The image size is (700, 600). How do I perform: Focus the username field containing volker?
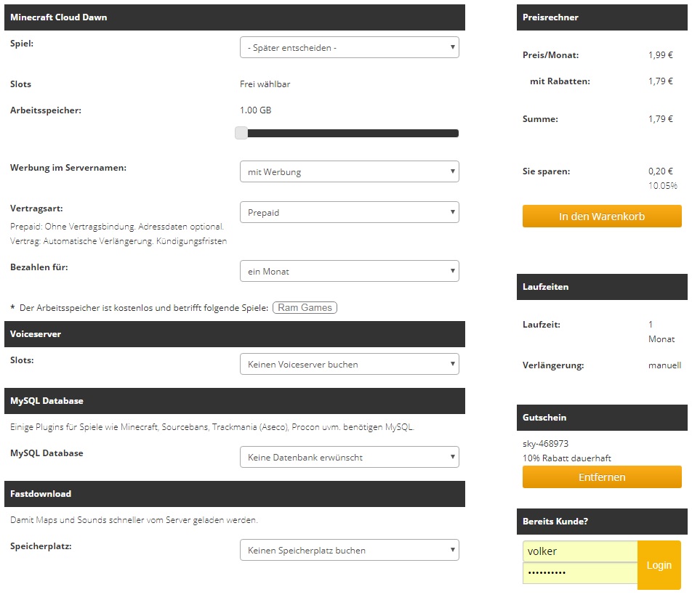pyautogui.click(x=580, y=551)
